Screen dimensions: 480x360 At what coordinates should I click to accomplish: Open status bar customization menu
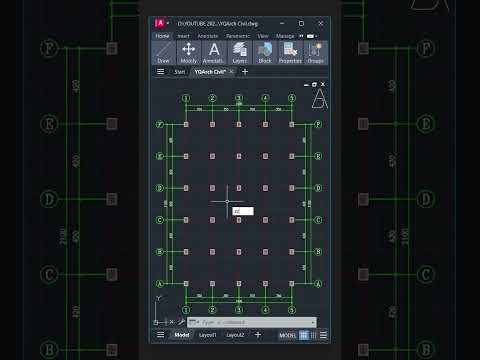click(323, 335)
